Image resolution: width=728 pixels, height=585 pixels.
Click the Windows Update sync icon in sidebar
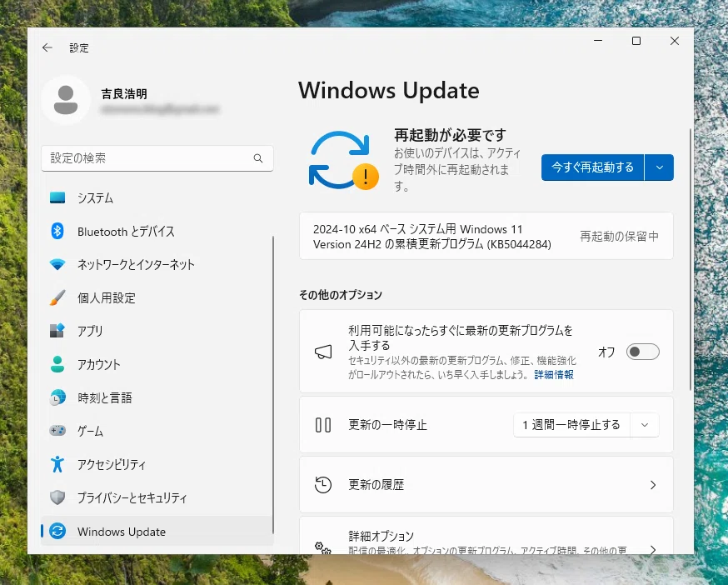(x=57, y=531)
